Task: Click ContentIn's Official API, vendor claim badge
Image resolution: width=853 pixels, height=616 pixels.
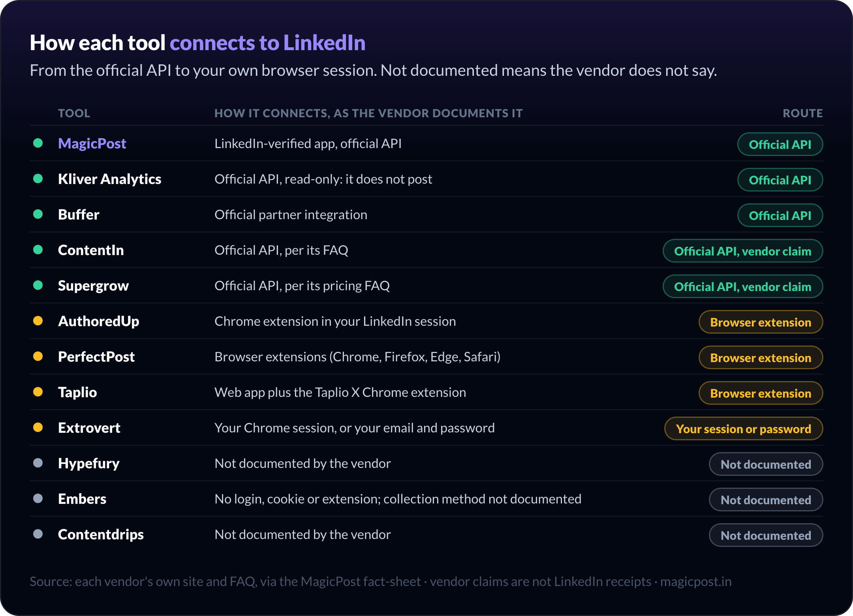Action: coord(742,251)
